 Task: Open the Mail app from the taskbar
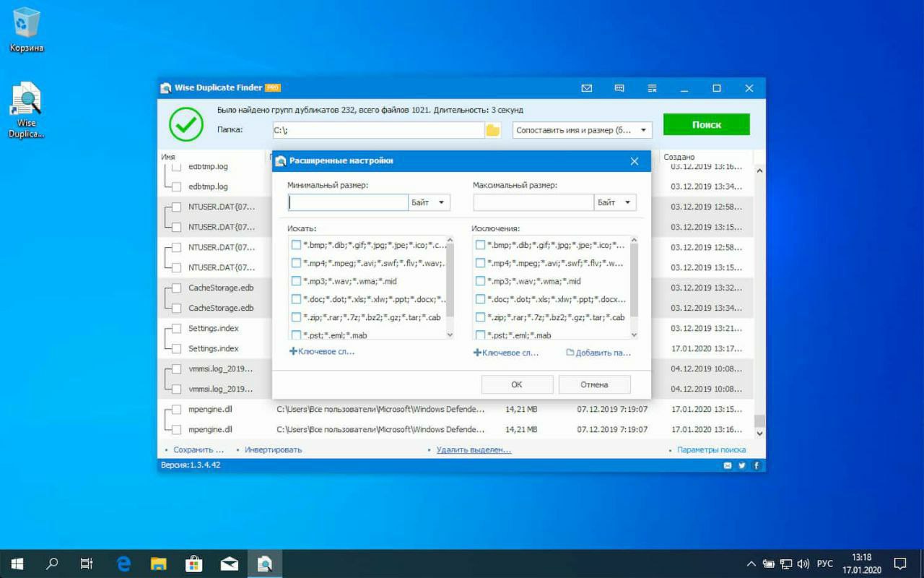click(229, 564)
